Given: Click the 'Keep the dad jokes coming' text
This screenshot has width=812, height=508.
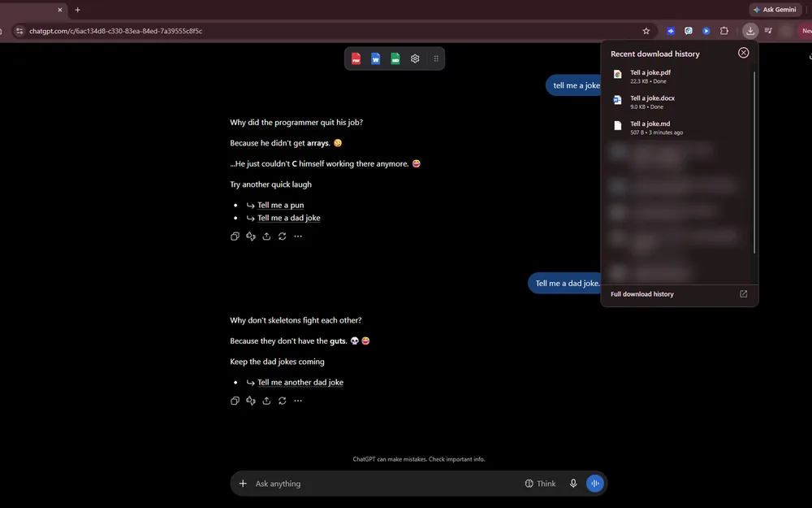Looking at the screenshot, I should tap(277, 362).
